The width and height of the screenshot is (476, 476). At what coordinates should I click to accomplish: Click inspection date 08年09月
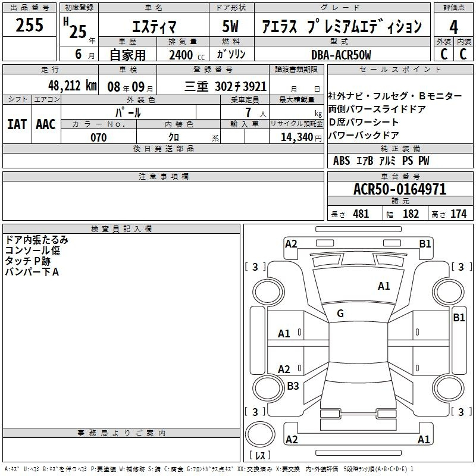coord(130,87)
